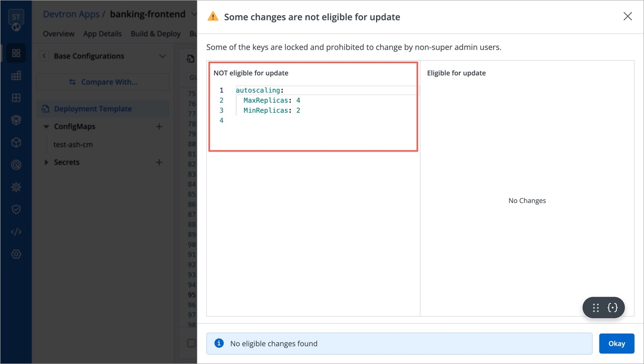Click the Compare With... button
Screen dimensions: 644x364
pos(103,82)
